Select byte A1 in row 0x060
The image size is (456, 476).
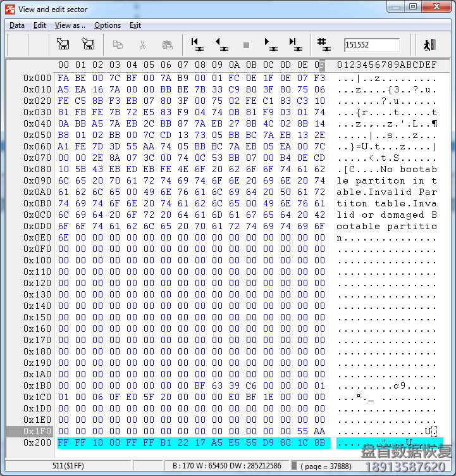coord(63,146)
